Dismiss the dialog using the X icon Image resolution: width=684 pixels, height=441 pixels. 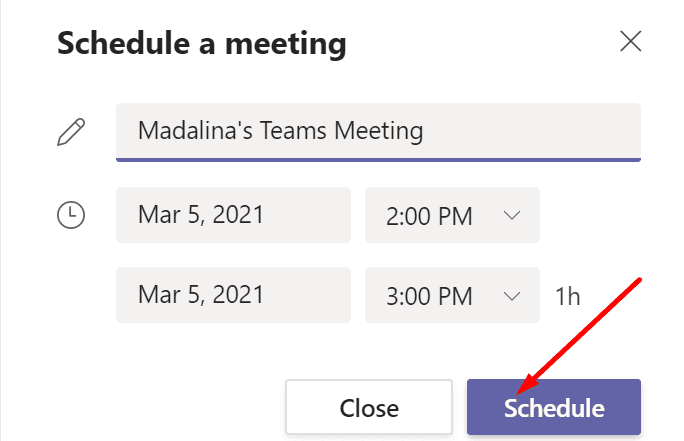630,41
